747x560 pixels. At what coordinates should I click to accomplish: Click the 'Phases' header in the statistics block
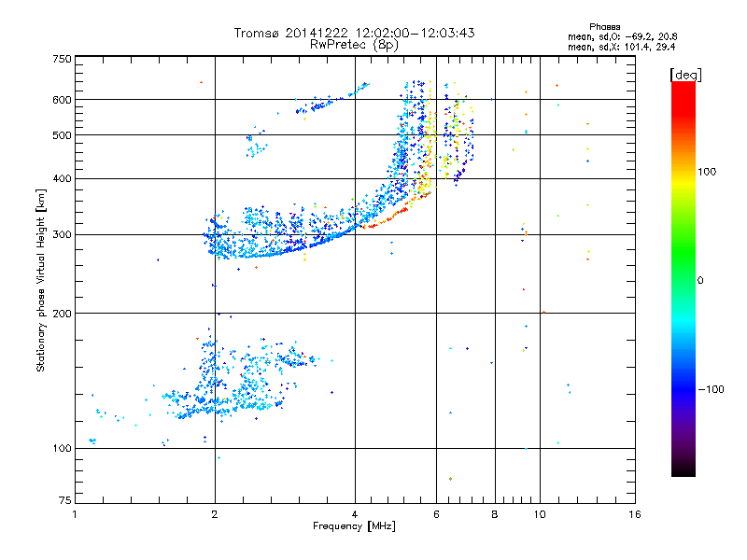click(604, 27)
